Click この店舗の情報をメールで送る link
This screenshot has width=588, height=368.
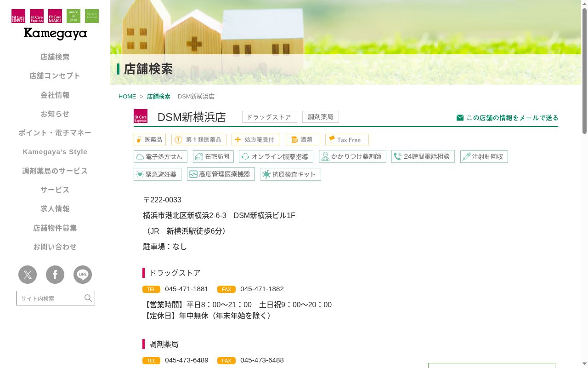[507, 118]
